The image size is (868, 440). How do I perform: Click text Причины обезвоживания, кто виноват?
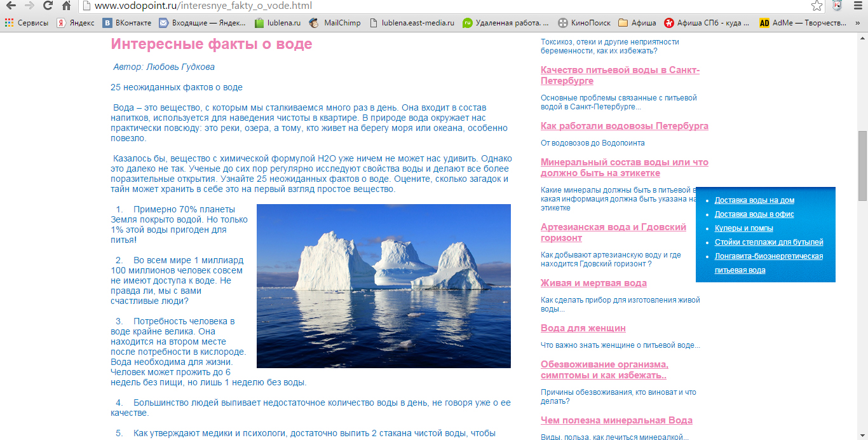pyautogui.click(x=618, y=397)
